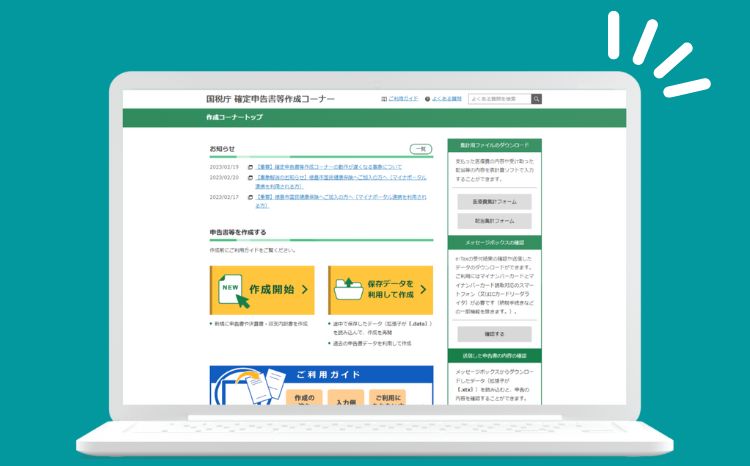Click the 作成の流れ tile in guide banner

click(x=304, y=398)
